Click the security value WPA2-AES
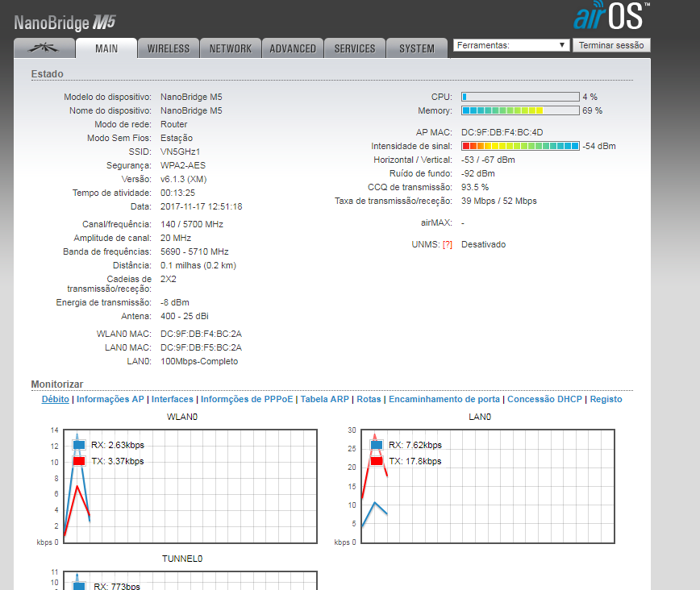The height and width of the screenshot is (590, 700). [x=183, y=165]
